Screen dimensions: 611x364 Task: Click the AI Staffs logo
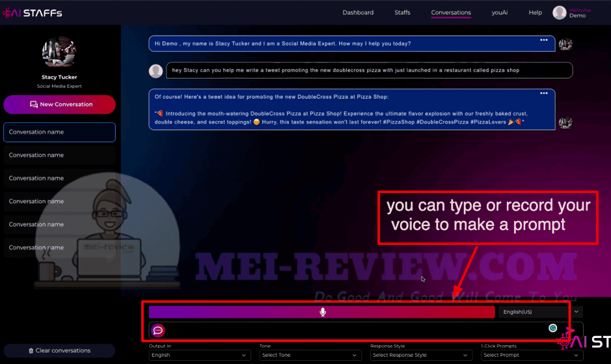[33, 13]
